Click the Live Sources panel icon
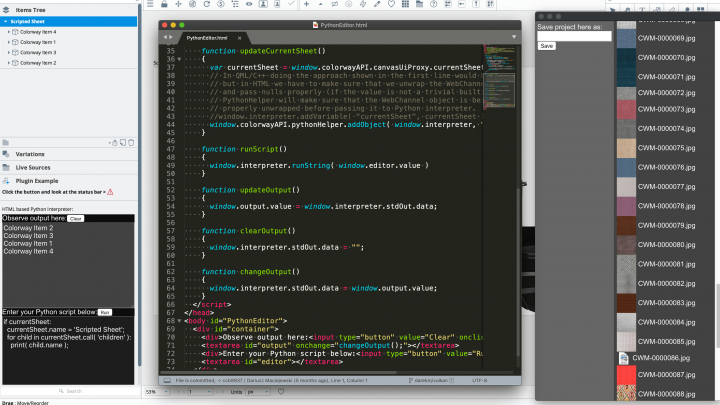 (7, 167)
